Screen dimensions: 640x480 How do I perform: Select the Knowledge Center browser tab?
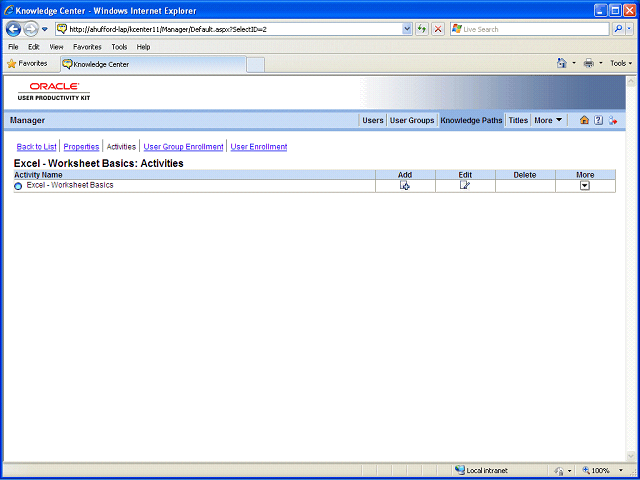coord(153,64)
